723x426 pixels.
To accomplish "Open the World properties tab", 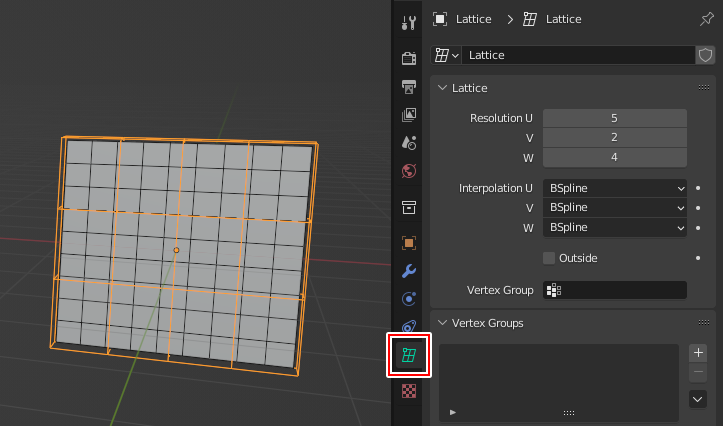I will coord(408,171).
